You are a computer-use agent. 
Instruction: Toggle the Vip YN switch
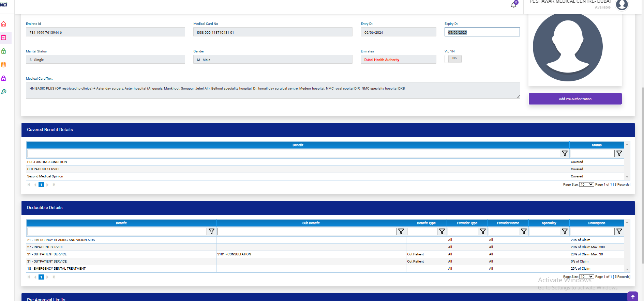click(453, 59)
